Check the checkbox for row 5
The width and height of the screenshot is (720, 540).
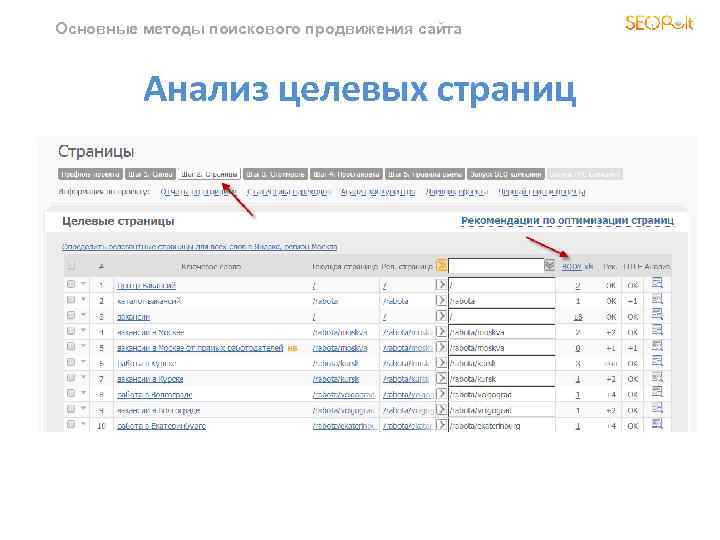pyautogui.click(x=71, y=347)
